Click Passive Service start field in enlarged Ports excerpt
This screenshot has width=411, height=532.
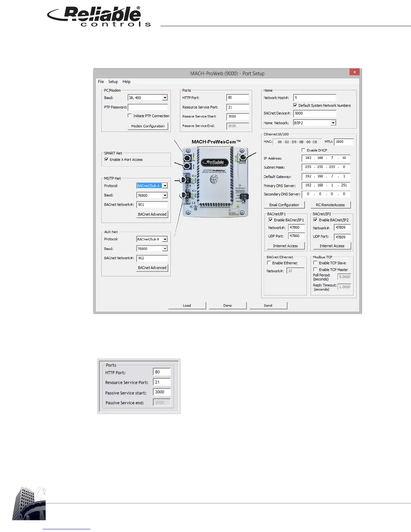pos(162,392)
